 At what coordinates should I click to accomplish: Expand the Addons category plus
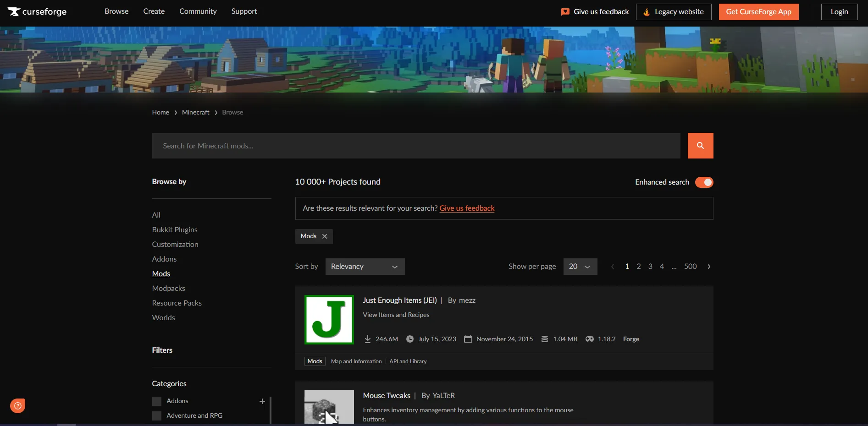(262, 401)
